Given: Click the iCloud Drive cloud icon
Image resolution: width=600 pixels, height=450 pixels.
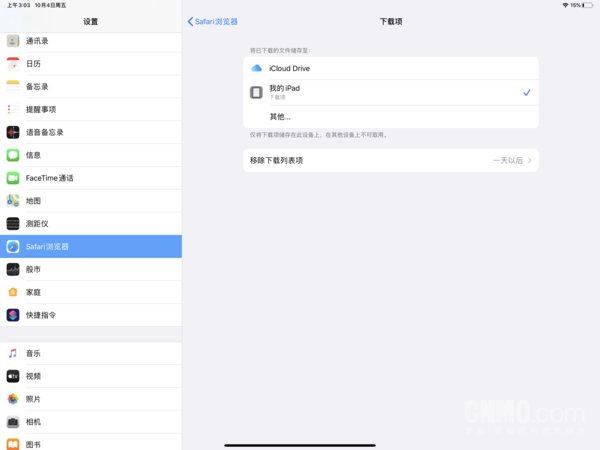Looking at the screenshot, I should (x=256, y=68).
